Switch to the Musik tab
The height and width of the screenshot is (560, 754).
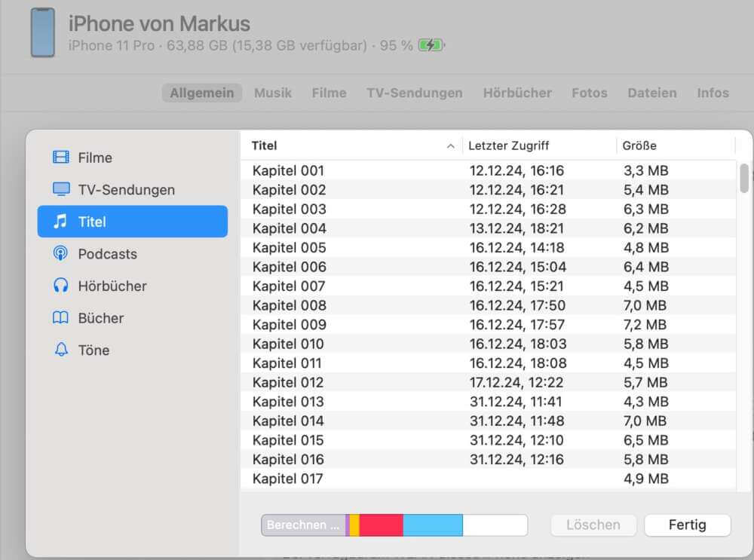point(273,93)
